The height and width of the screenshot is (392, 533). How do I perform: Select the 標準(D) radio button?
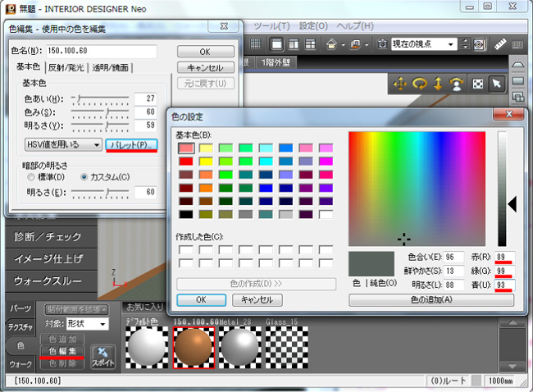click(31, 176)
